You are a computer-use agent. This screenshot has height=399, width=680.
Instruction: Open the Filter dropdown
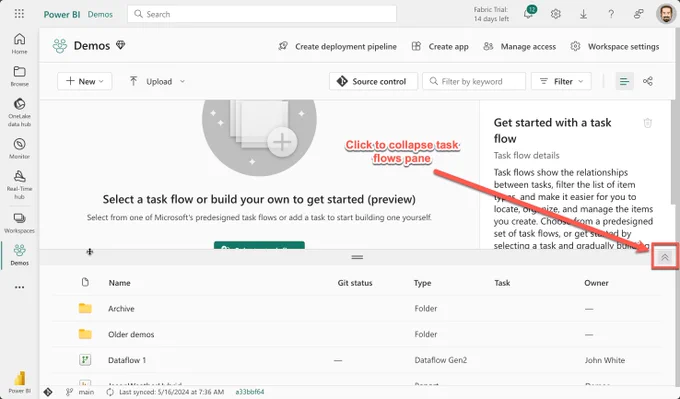click(561, 81)
